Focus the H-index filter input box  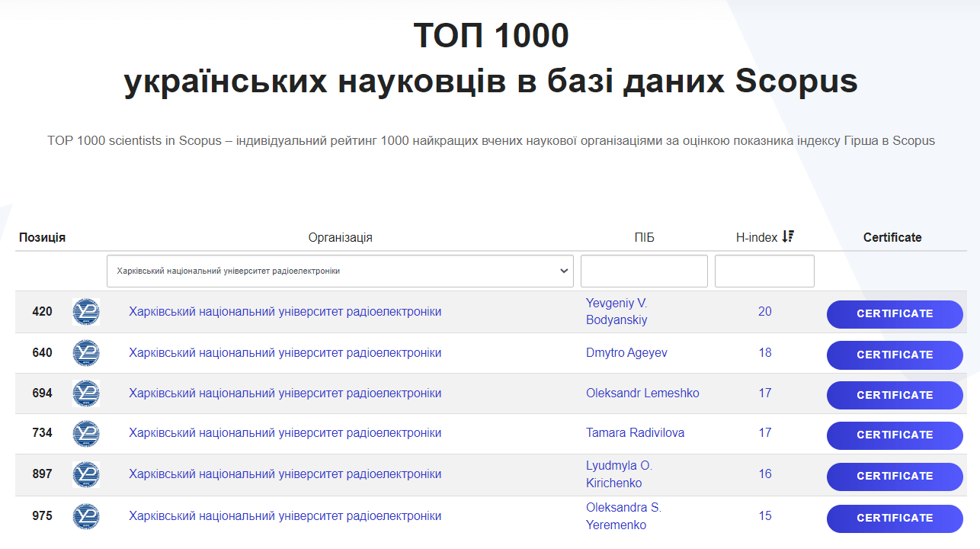click(764, 271)
